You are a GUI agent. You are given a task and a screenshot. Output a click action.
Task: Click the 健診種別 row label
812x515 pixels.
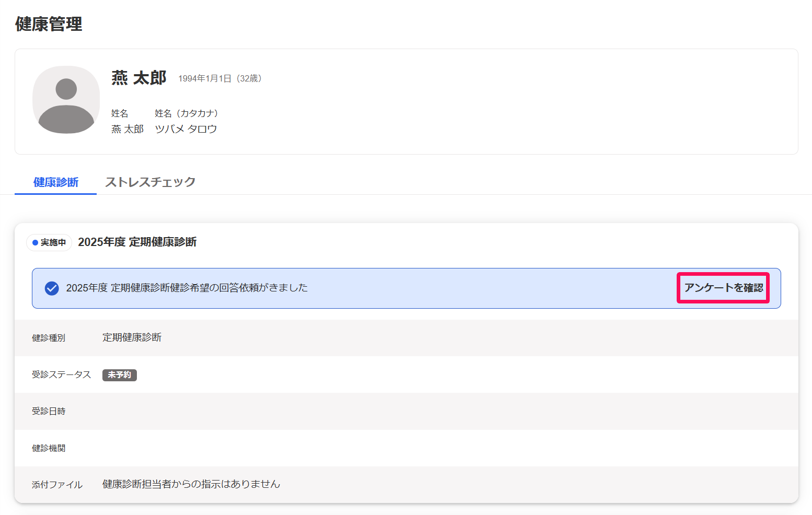[x=49, y=338]
